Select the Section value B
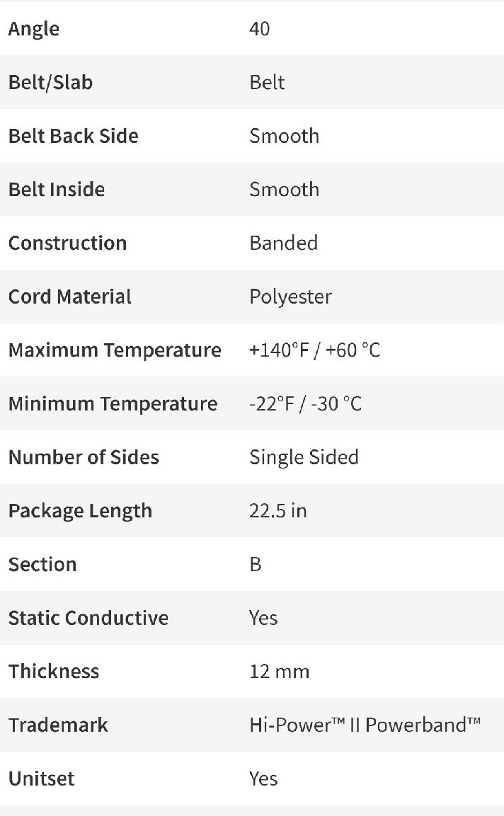Viewport: 504px width, 816px height. [255, 565]
